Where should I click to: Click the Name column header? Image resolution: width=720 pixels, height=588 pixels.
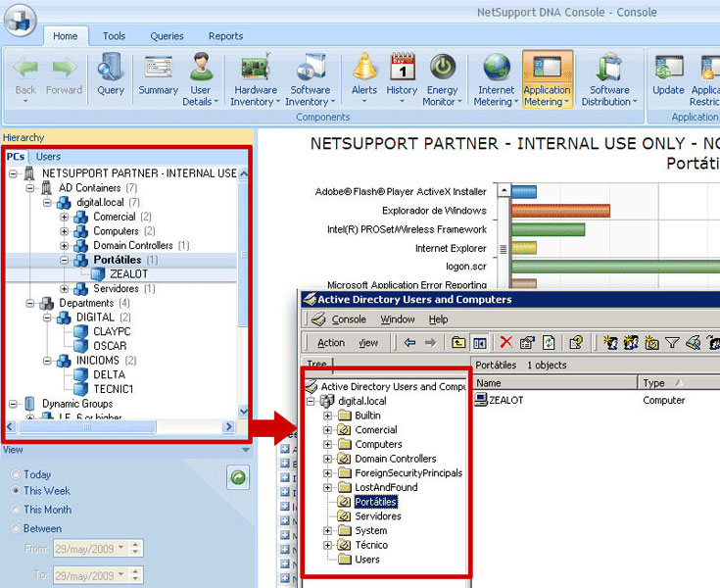click(x=554, y=383)
